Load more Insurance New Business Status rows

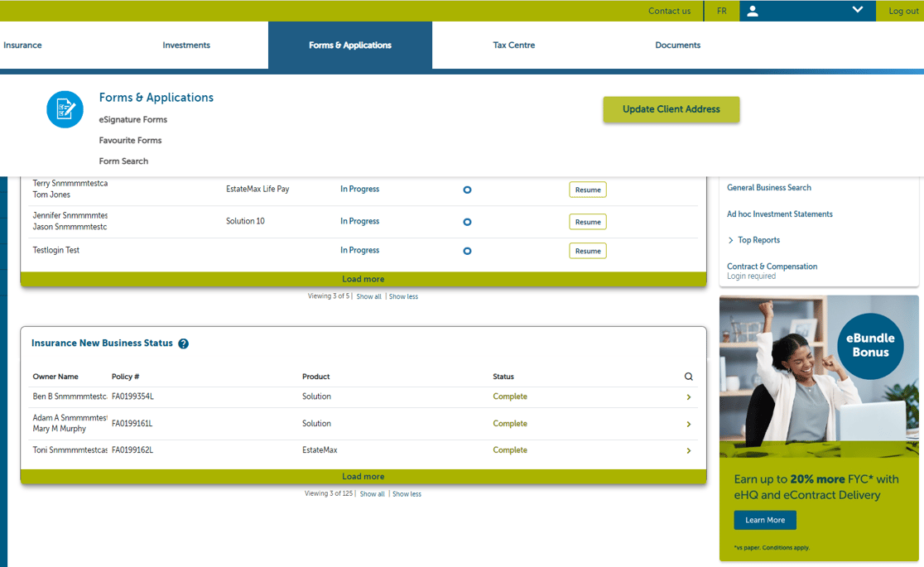pyautogui.click(x=363, y=477)
